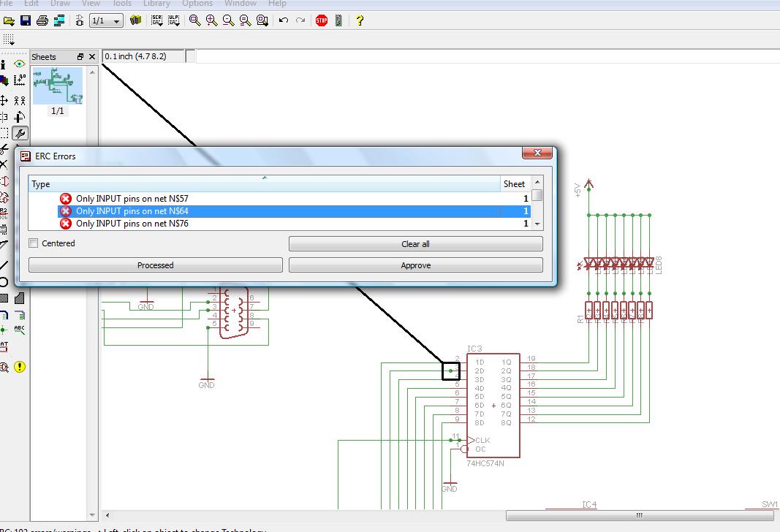
Task: Save the schematic with the floppy disk icon
Action: click(x=26, y=20)
